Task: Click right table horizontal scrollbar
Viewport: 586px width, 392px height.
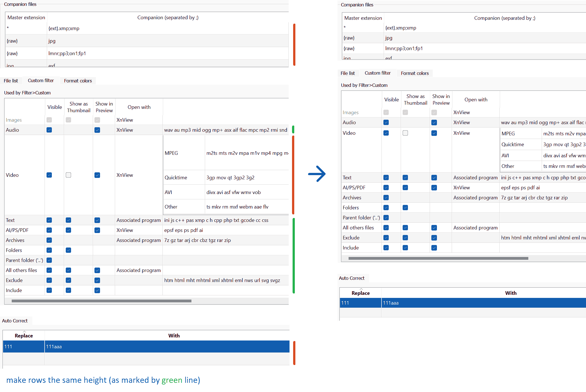Action: (x=438, y=259)
